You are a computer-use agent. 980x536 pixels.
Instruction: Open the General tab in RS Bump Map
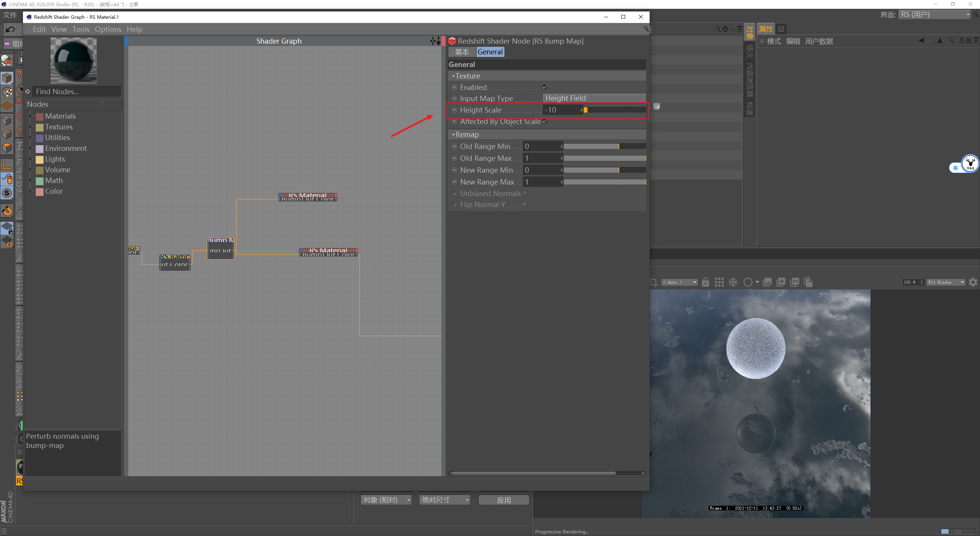[x=490, y=51]
